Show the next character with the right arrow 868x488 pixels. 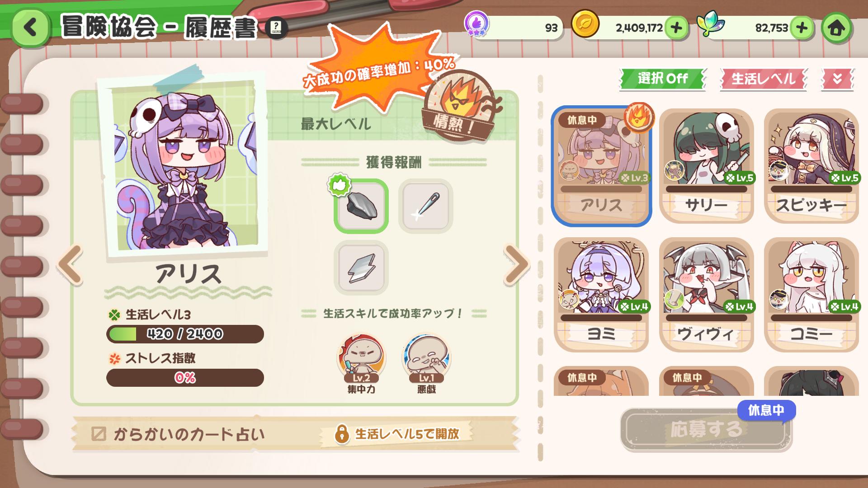point(517,264)
